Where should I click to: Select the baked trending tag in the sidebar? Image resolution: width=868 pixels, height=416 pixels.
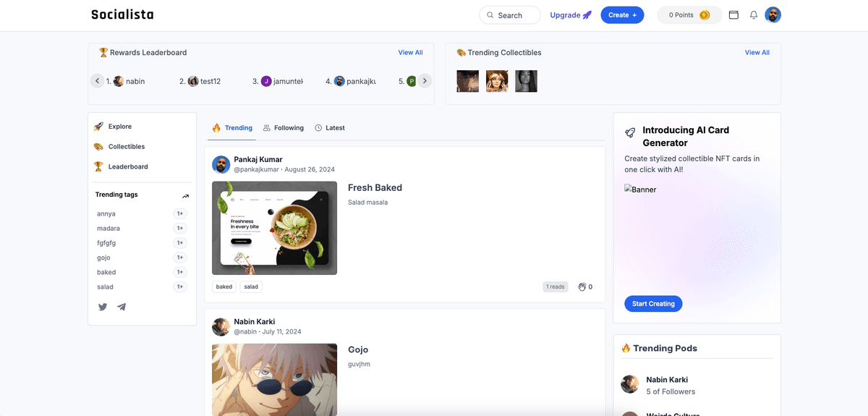point(106,273)
